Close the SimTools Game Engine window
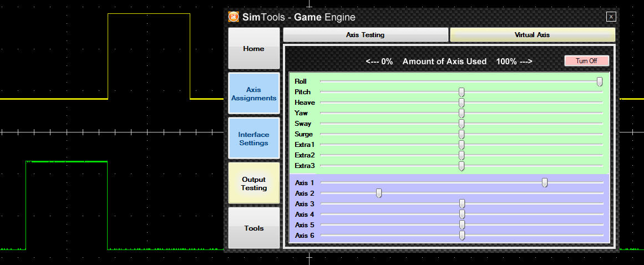 coord(611,17)
